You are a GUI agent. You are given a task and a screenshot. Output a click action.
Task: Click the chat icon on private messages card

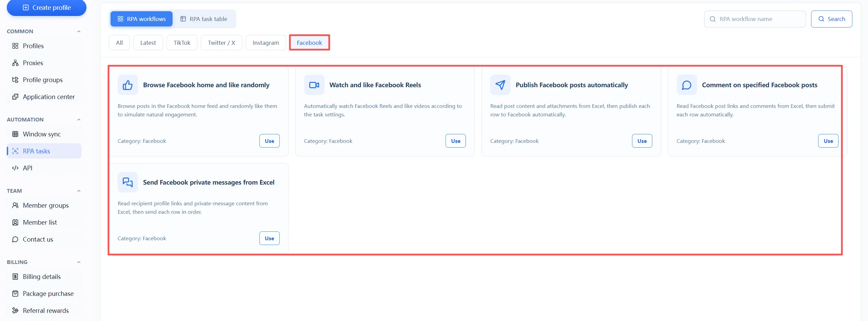[128, 182]
